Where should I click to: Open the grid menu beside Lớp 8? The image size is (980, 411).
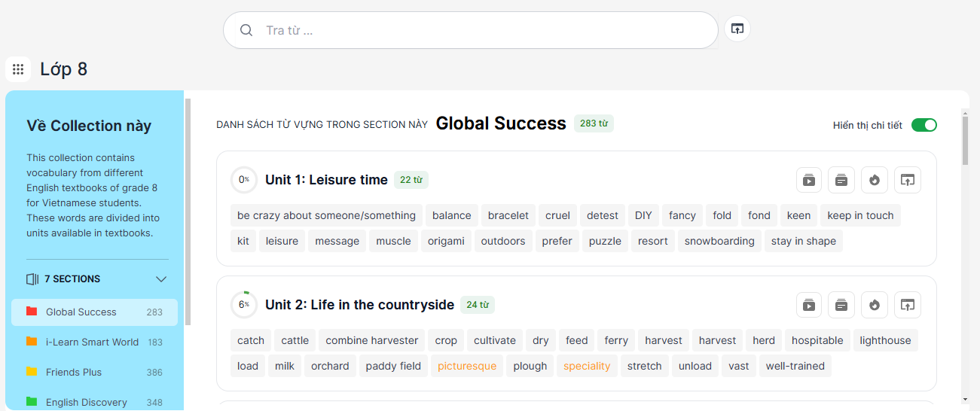tap(18, 69)
